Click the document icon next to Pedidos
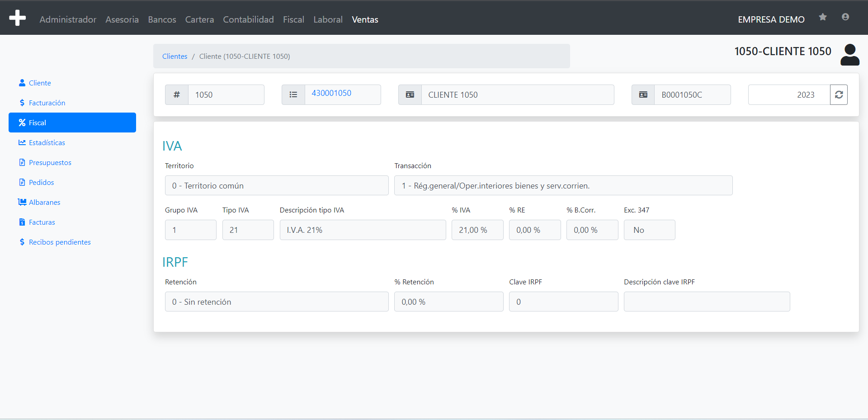868x420 pixels. [x=22, y=182]
